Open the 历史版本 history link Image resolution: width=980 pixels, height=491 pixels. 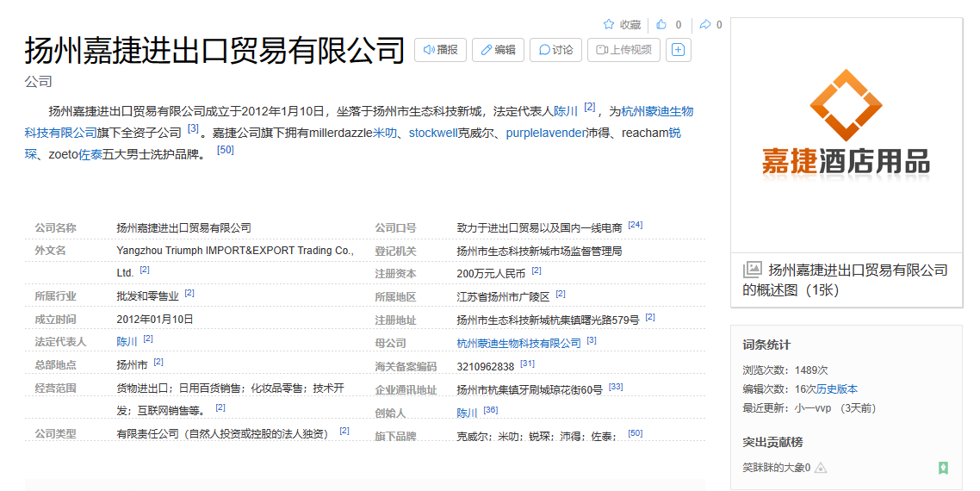click(x=837, y=388)
